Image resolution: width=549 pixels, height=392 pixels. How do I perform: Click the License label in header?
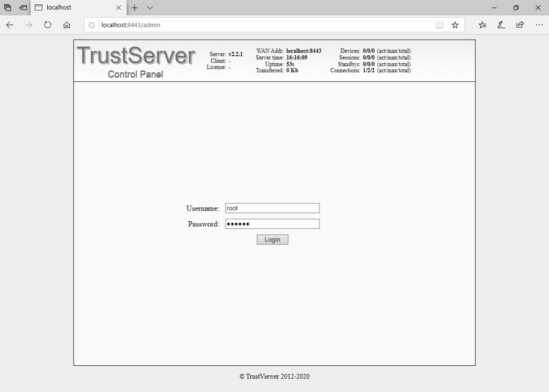217,67
